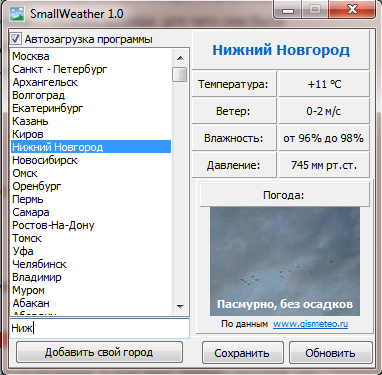Select Новосибирск in the city list

pyautogui.click(x=91, y=160)
